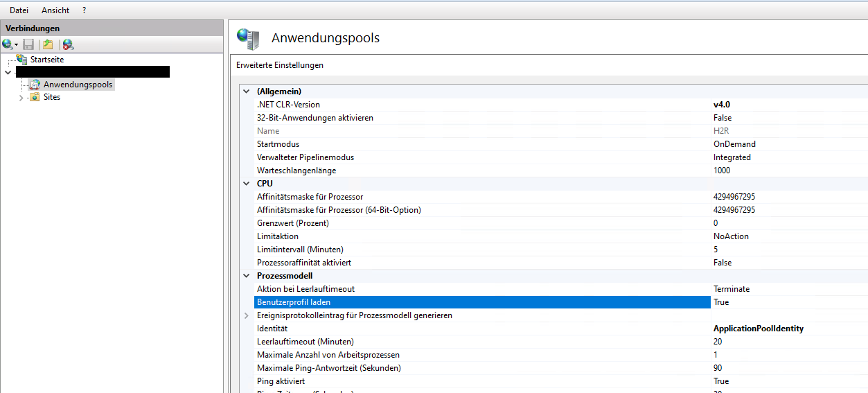Click the Leerlauftimeout (Minuten) value 20

click(x=718, y=342)
